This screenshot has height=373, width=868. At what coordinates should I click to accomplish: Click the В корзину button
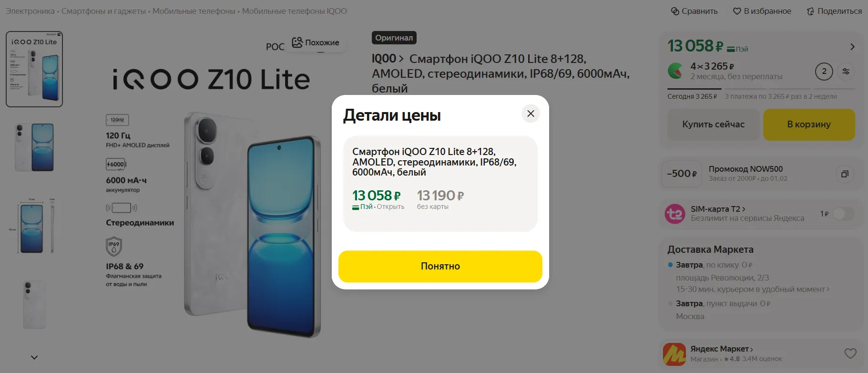(808, 124)
